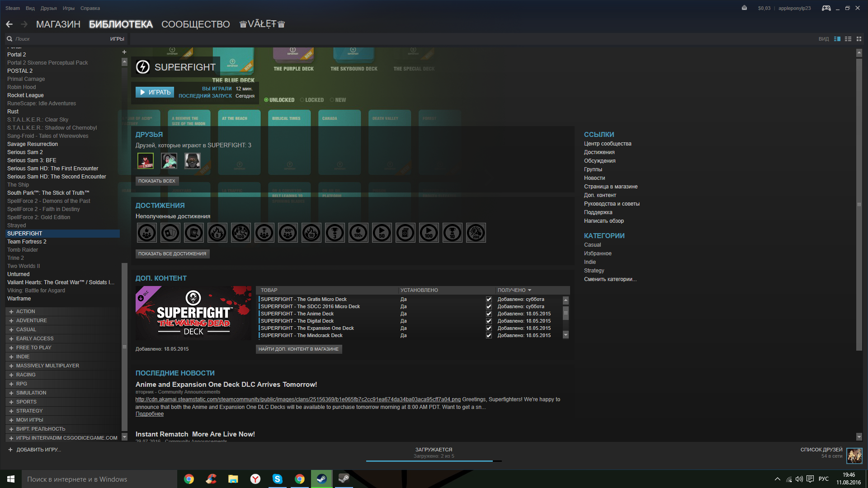Image resolution: width=868 pixels, height=488 pixels.
Task: Click Подробнее under the Anime news
Action: click(150, 414)
